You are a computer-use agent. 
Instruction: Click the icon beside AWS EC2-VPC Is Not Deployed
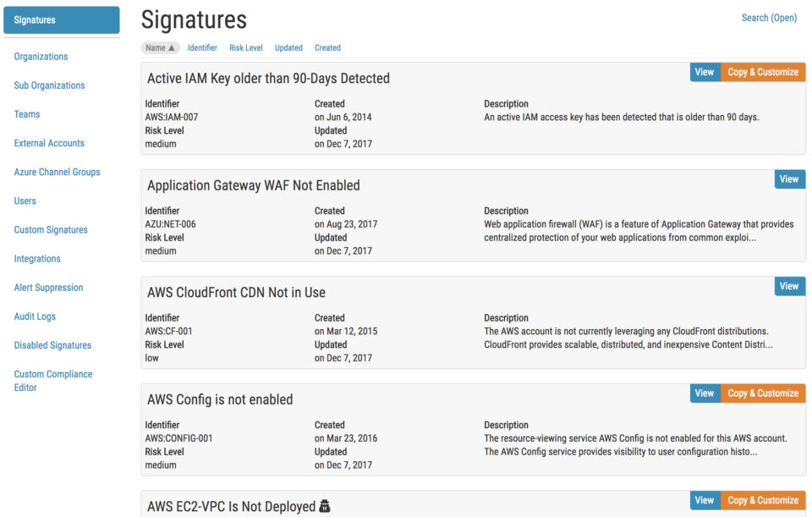point(324,506)
